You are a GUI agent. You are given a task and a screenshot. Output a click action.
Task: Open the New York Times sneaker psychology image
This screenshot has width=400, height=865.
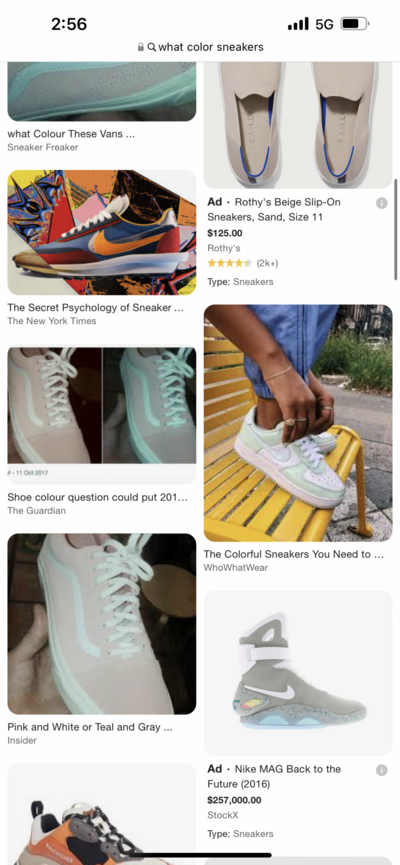(102, 232)
